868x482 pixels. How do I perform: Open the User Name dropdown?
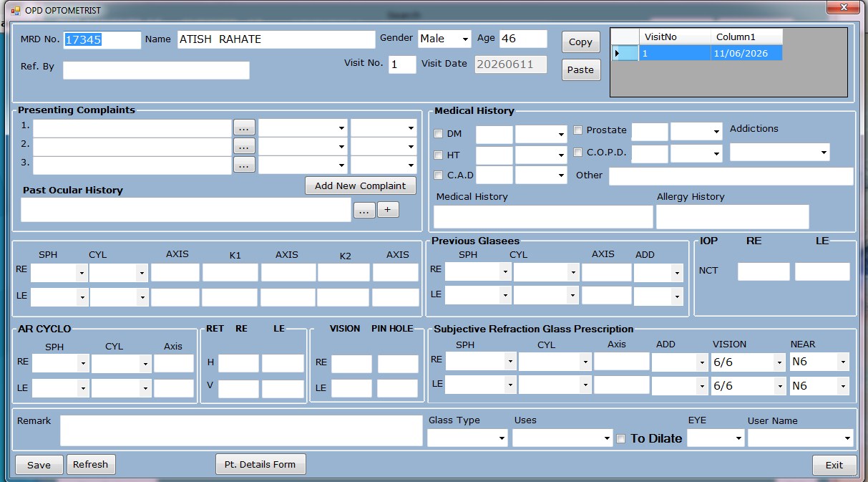pos(801,438)
